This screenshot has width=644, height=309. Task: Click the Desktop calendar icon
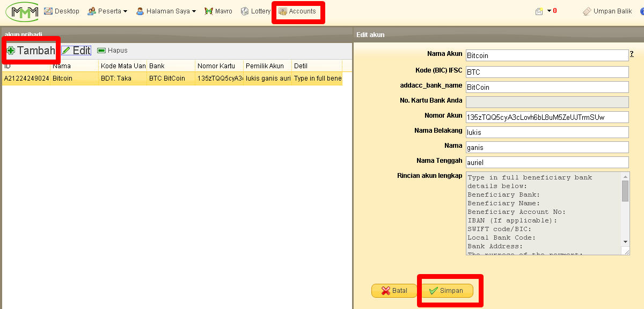48,11
